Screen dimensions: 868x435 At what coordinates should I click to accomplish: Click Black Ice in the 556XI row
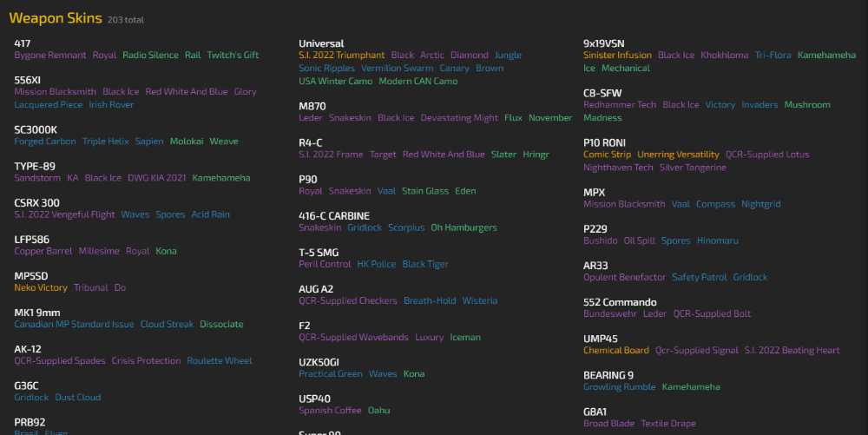[x=121, y=92]
